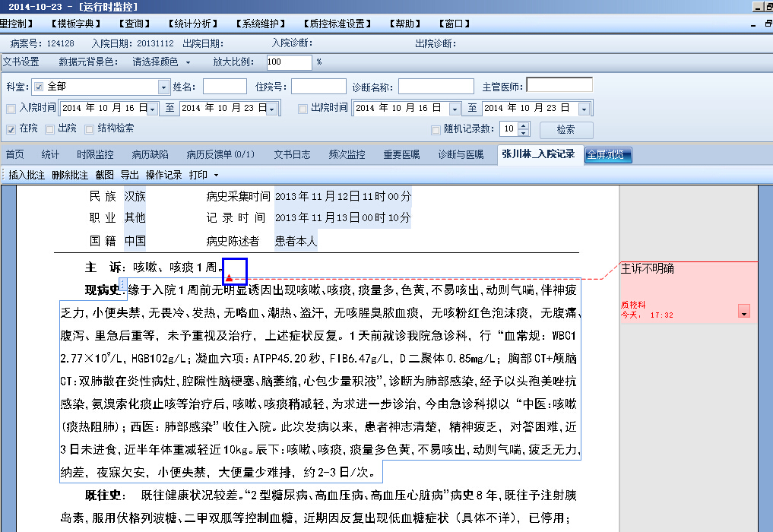This screenshot has height=532, width=773.
Task: Switch to the 诊断与医嘱 tab
Action: click(461, 154)
